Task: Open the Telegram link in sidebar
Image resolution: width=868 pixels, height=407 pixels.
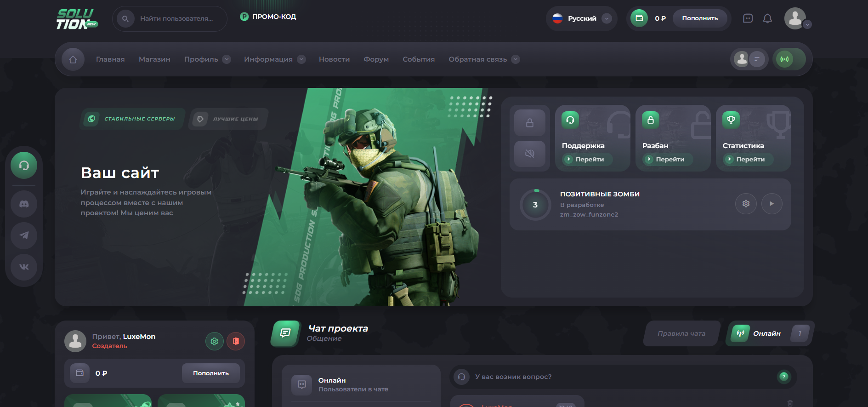Action: pos(24,235)
